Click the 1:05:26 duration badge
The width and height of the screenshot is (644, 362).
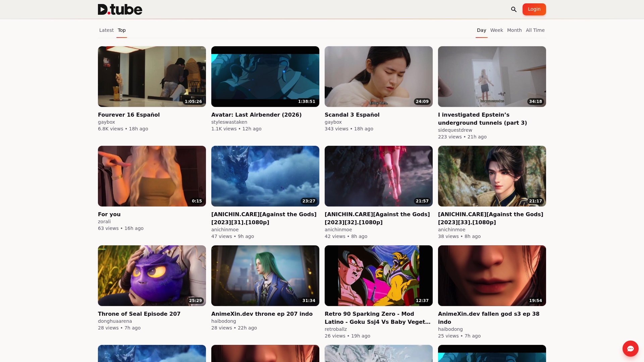[x=194, y=102]
